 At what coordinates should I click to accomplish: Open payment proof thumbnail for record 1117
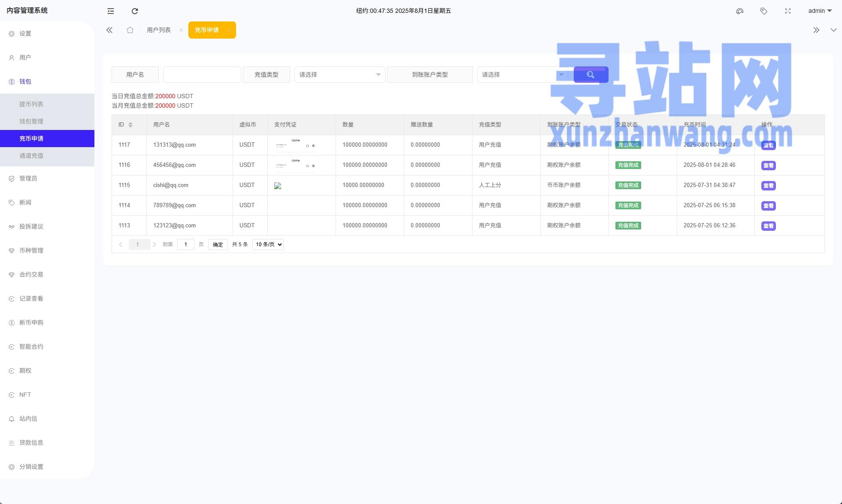[295, 145]
